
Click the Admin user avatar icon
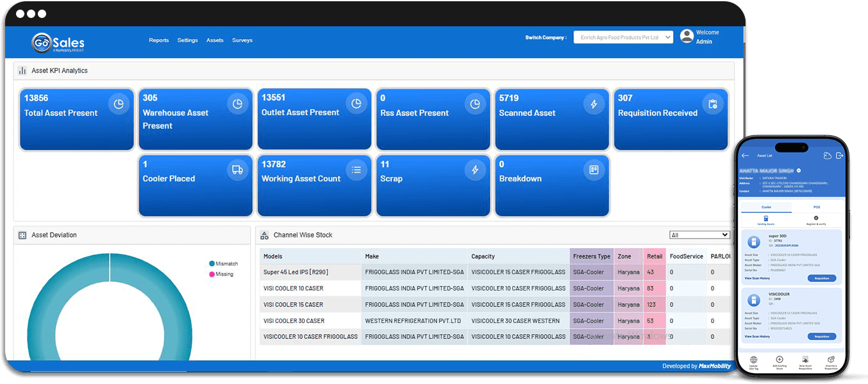[x=687, y=37]
